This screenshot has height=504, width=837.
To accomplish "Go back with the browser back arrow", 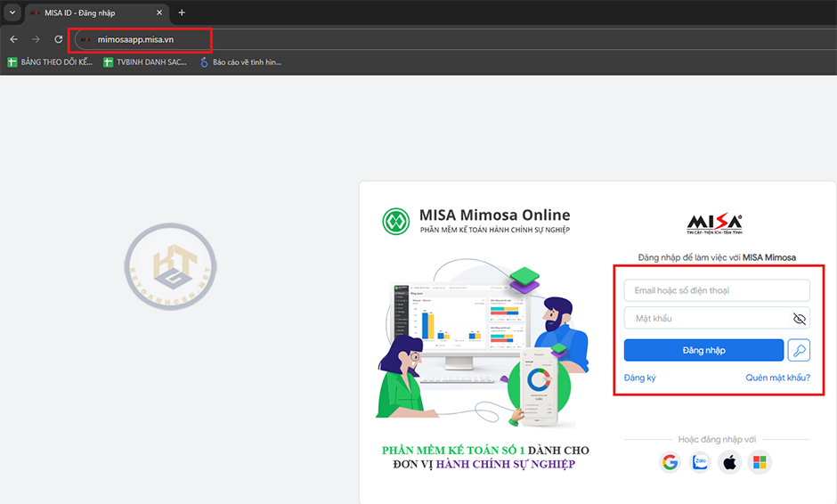I will (x=14, y=39).
